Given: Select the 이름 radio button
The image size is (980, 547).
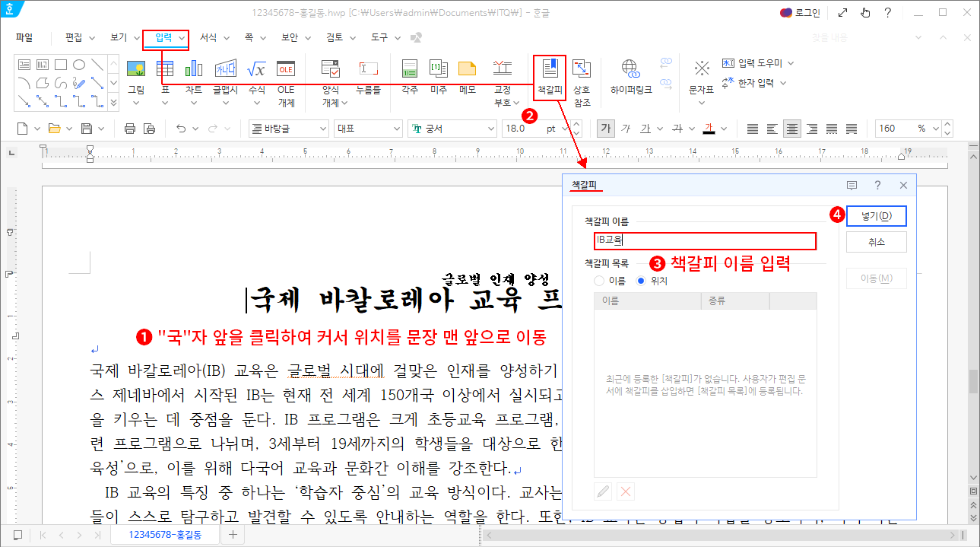Looking at the screenshot, I should [599, 280].
